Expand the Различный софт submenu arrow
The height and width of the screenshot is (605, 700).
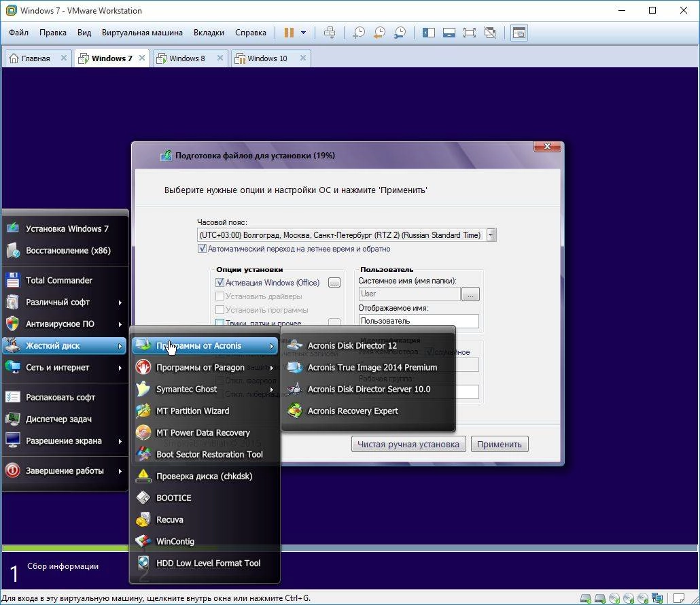120,302
